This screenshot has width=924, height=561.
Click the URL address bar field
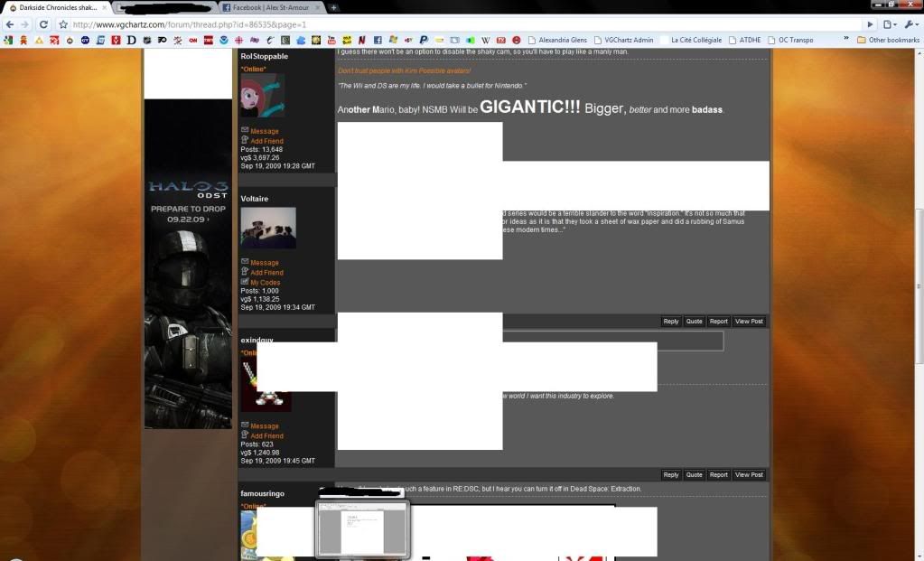click(452, 24)
